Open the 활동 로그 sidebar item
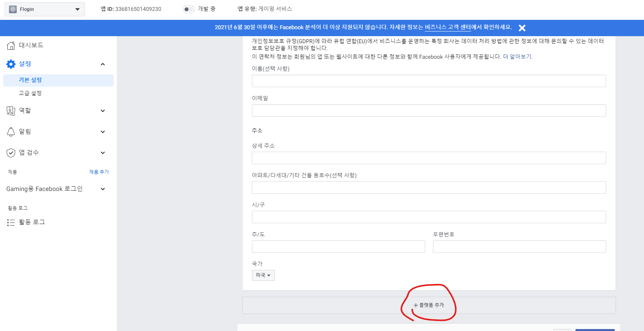644x331 pixels. pyautogui.click(x=32, y=222)
